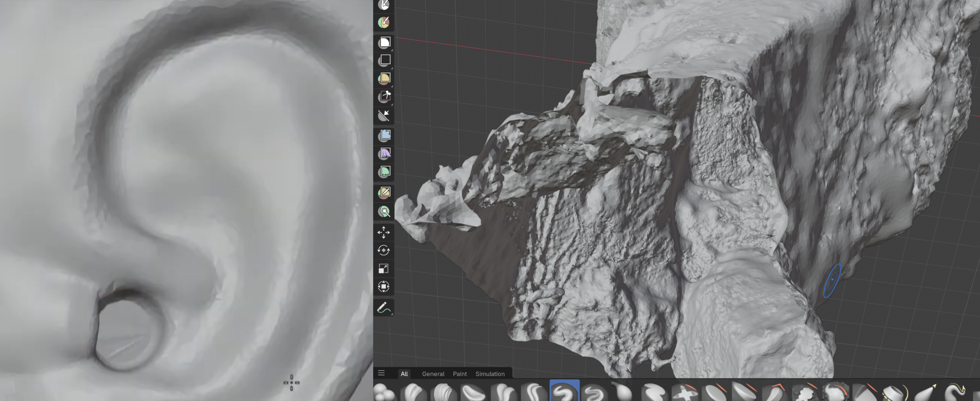
Task: Select the Edit Face Set tool
Action: [x=384, y=192]
